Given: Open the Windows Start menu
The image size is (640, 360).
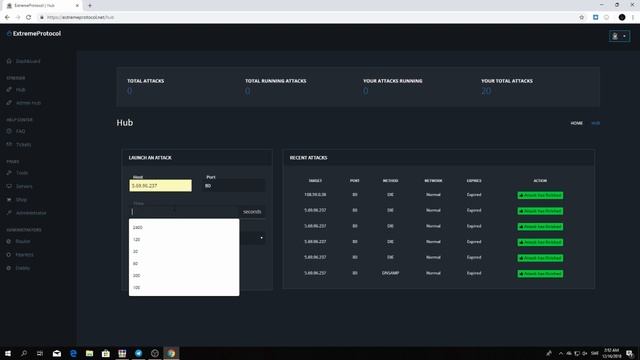Looking at the screenshot, I should pyautogui.click(x=8, y=353).
